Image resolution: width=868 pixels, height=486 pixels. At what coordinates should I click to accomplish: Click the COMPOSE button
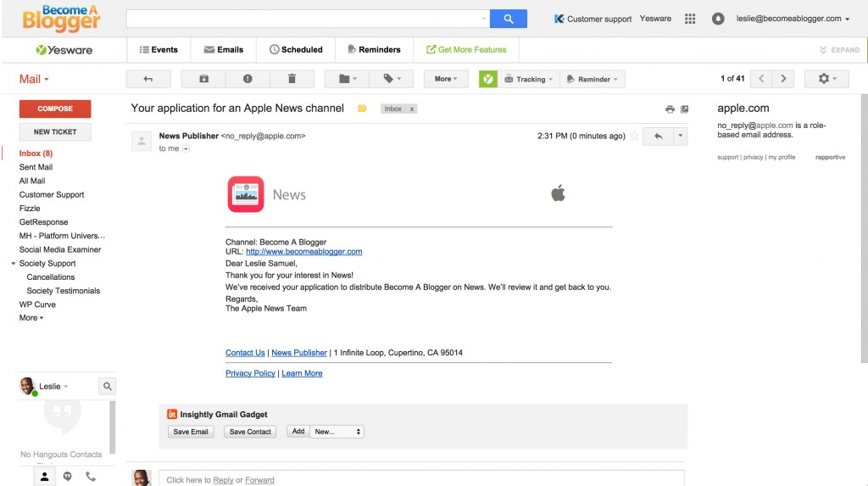click(55, 109)
